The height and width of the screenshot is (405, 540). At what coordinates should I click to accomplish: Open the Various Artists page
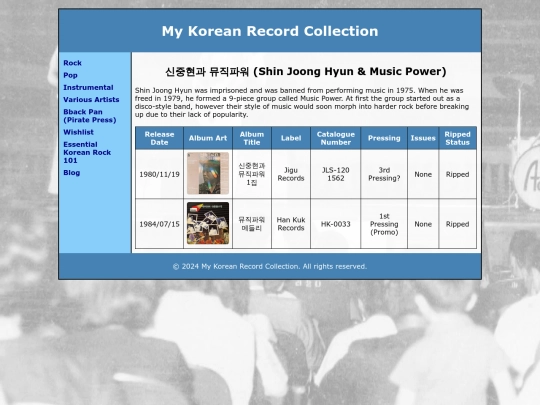[91, 100]
